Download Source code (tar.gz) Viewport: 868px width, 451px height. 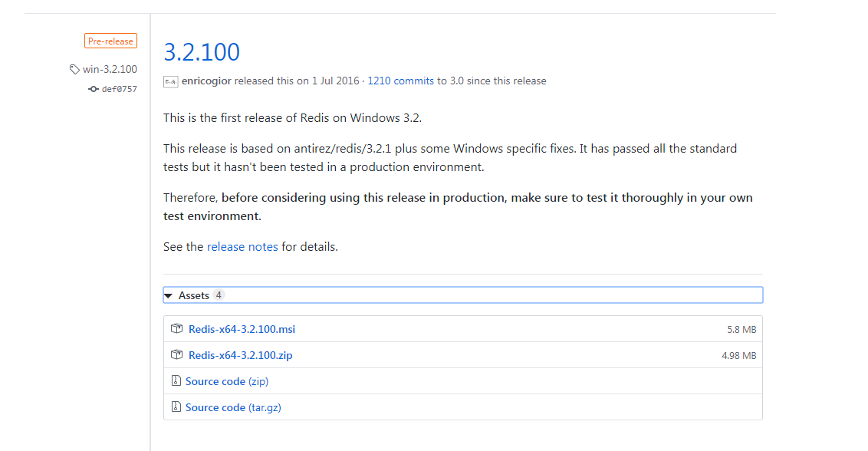(x=233, y=407)
